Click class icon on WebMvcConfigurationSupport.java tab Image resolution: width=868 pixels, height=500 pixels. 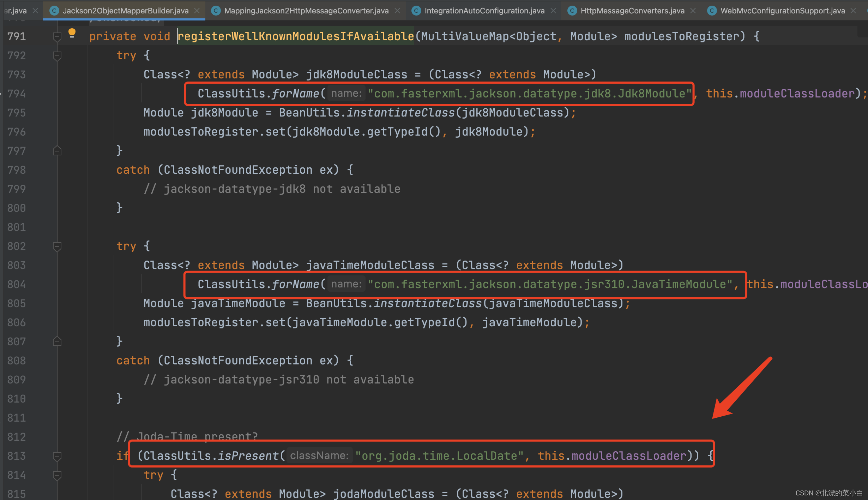click(x=712, y=11)
